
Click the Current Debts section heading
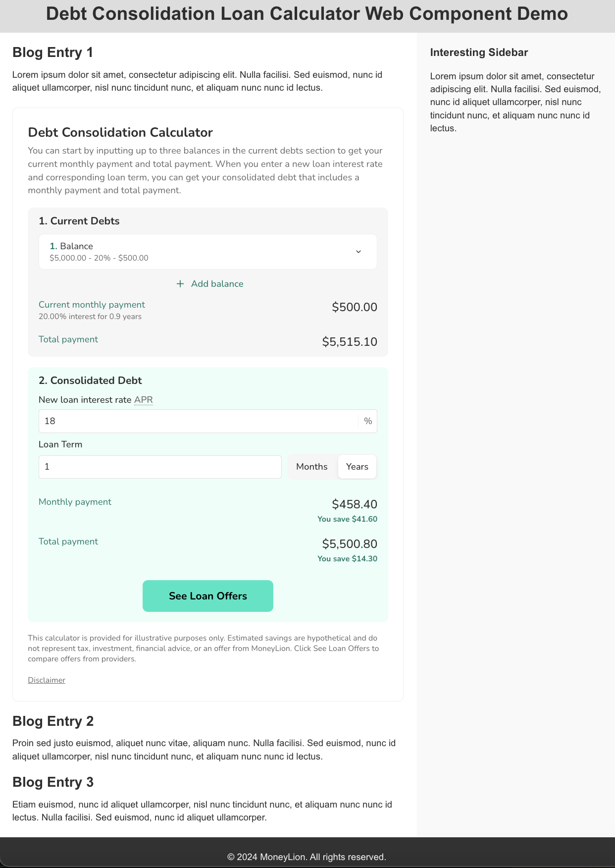[x=79, y=221]
